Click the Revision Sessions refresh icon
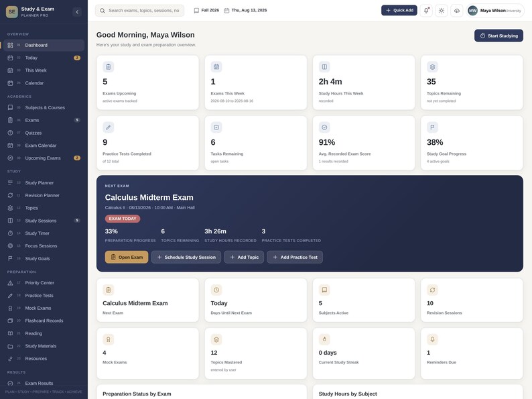532x399 pixels. [432, 290]
